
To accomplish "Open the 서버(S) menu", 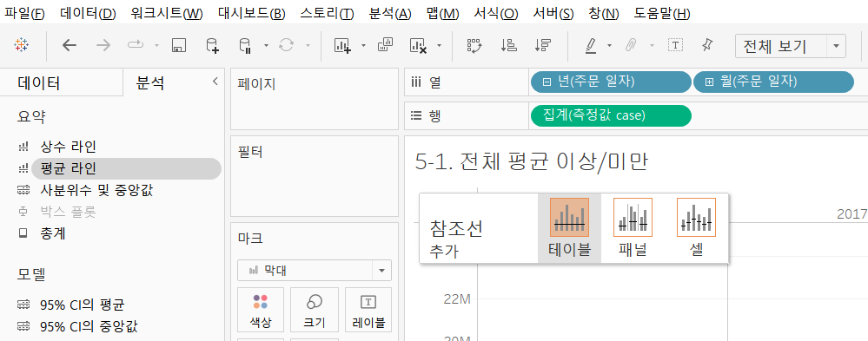I will click(x=553, y=13).
